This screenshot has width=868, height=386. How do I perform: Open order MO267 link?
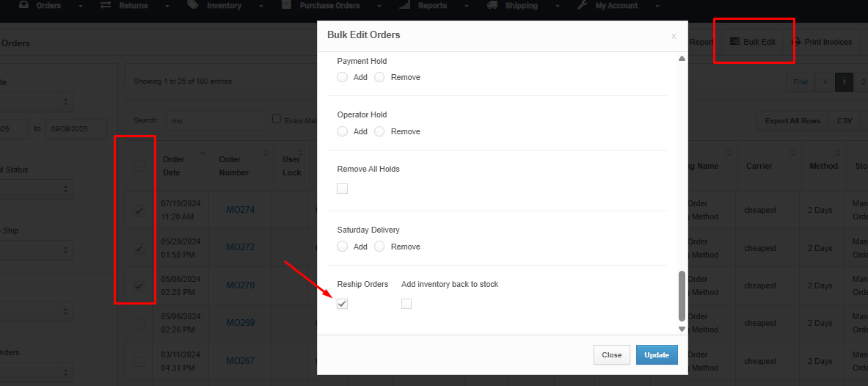tap(240, 361)
